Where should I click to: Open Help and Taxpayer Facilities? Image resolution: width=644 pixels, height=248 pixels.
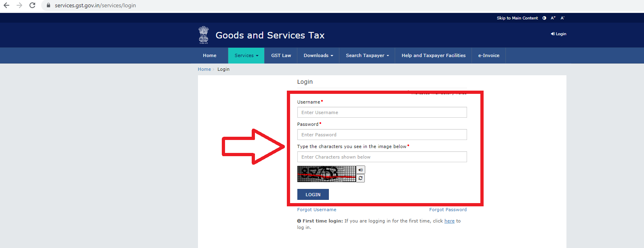point(434,55)
